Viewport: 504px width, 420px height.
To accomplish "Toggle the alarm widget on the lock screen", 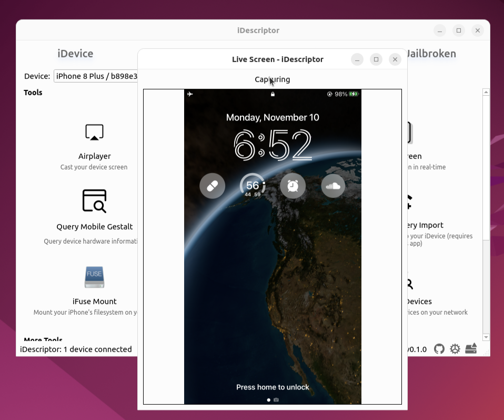I will point(293,185).
